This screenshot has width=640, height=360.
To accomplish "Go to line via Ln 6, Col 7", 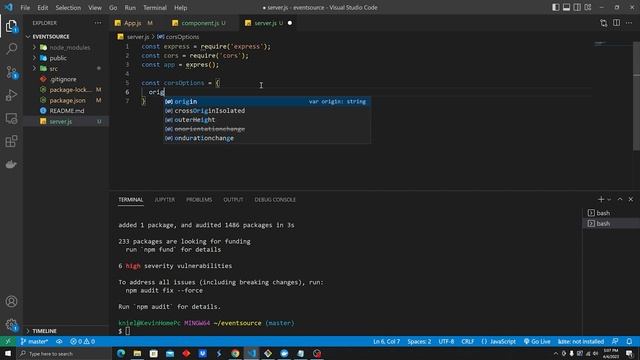I will click(386, 341).
